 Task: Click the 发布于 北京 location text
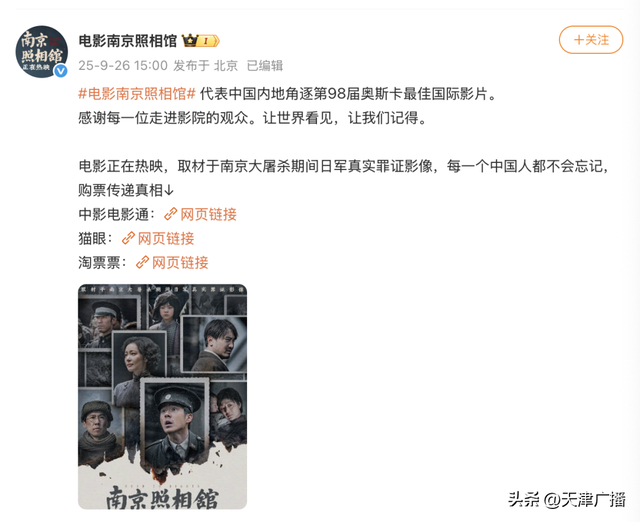(206, 65)
